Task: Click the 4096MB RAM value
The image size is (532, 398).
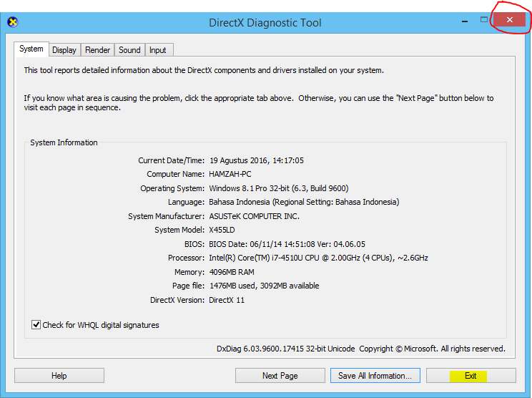Action: click(232, 272)
